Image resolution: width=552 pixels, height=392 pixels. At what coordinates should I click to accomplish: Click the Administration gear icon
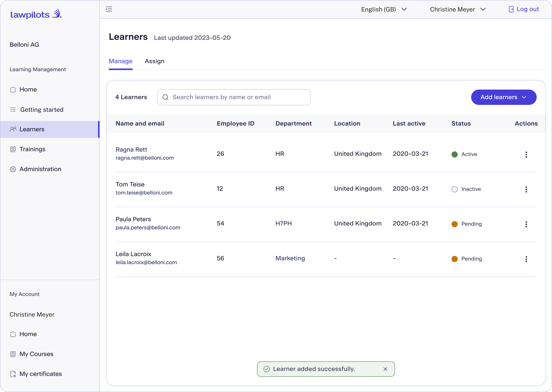pyautogui.click(x=13, y=169)
